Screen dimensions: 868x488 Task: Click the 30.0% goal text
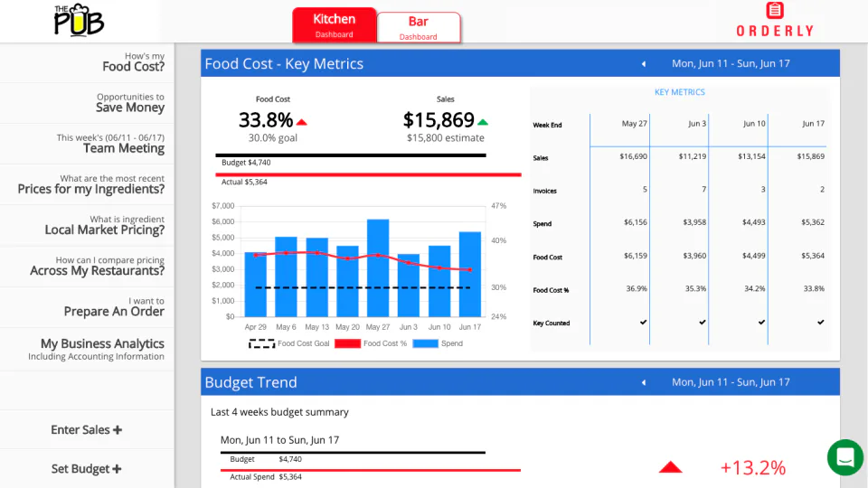pos(273,137)
